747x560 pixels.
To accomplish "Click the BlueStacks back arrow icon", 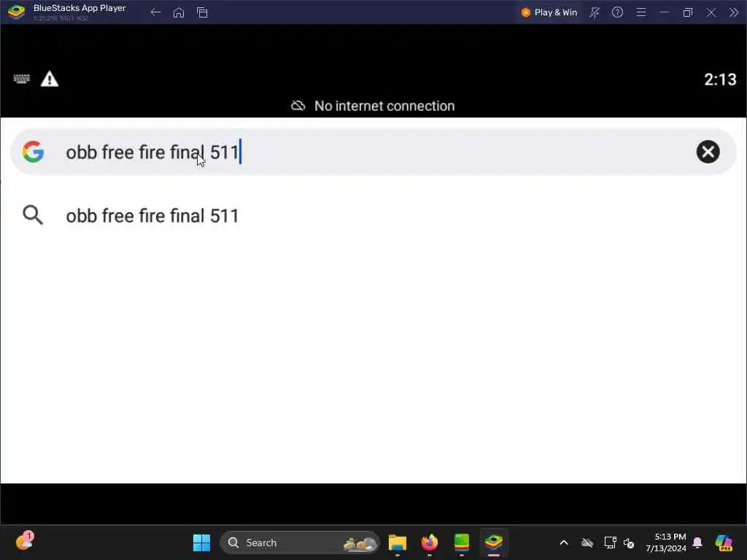I will pyautogui.click(x=156, y=12).
